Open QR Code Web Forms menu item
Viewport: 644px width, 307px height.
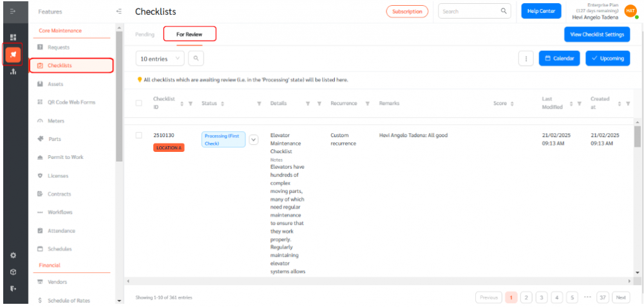71,102
